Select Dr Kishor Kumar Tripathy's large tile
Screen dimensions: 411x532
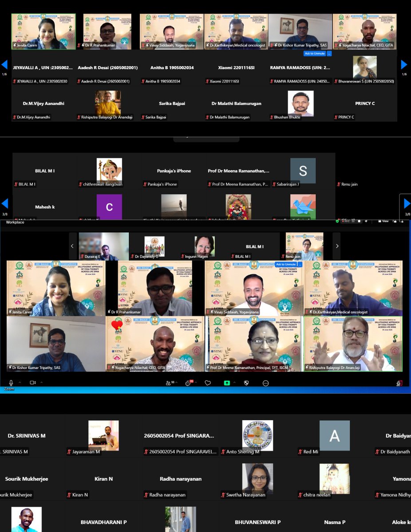(56, 344)
